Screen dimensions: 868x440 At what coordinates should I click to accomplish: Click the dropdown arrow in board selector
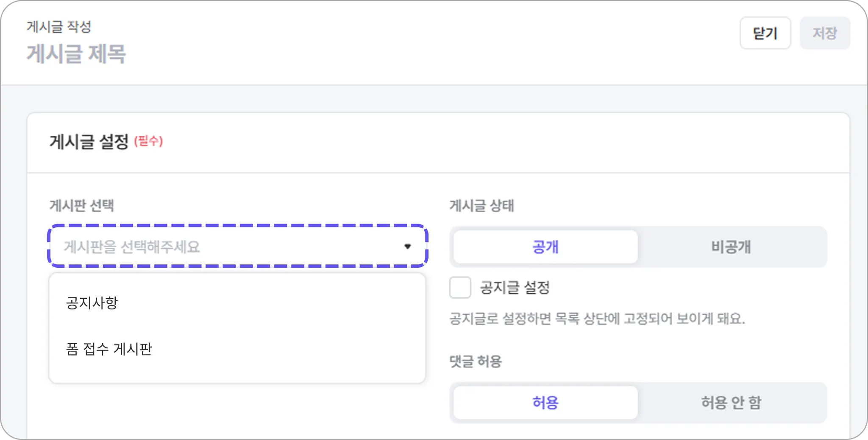(x=407, y=247)
